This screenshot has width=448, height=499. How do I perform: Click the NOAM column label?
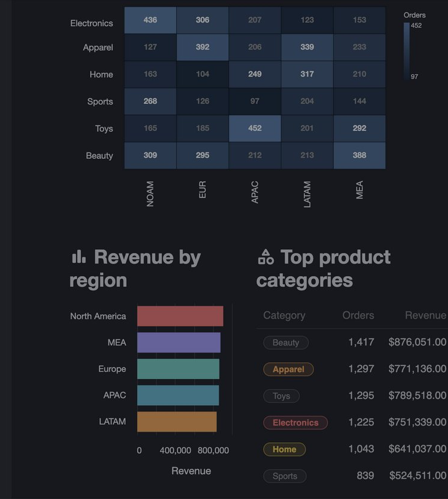150,194
